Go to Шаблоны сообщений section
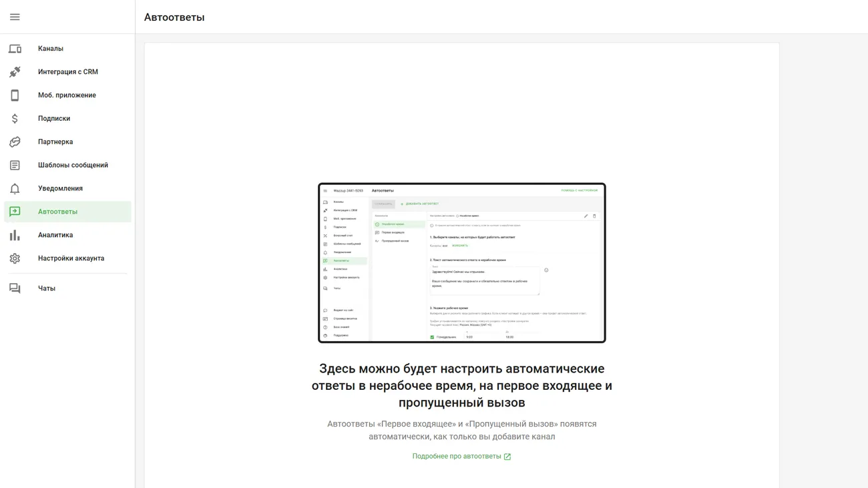 73,166
